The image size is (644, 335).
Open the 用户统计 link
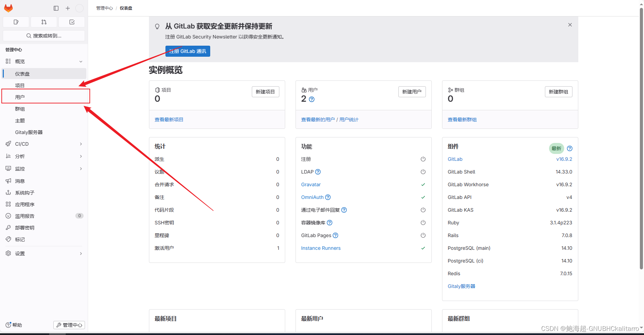[x=349, y=120]
